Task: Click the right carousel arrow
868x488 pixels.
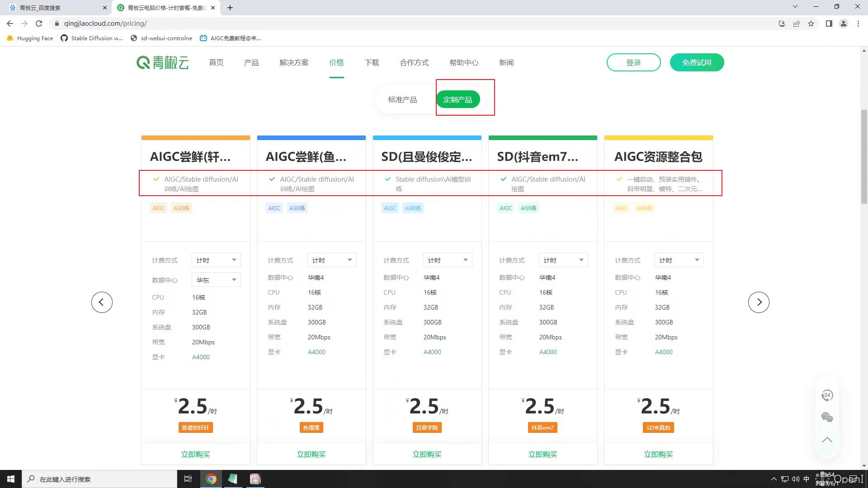Action: click(x=759, y=302)
